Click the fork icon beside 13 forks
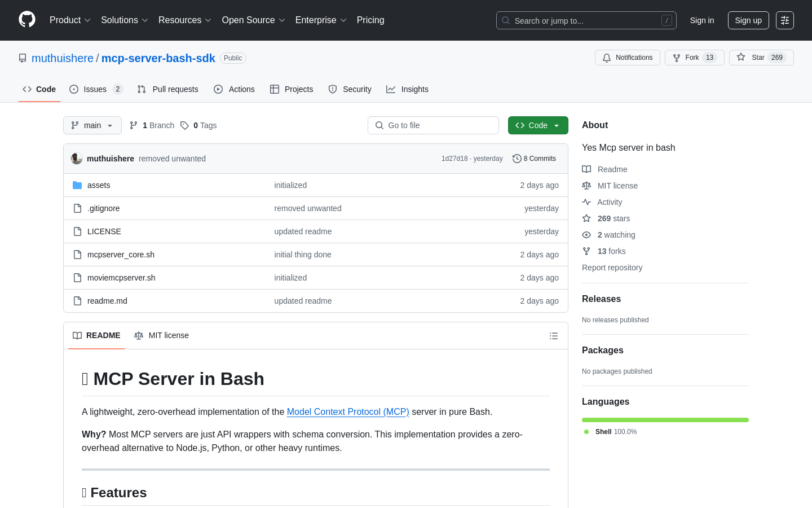Image resolution: width=812 pixels, height=508 pixels. [586, 251]
